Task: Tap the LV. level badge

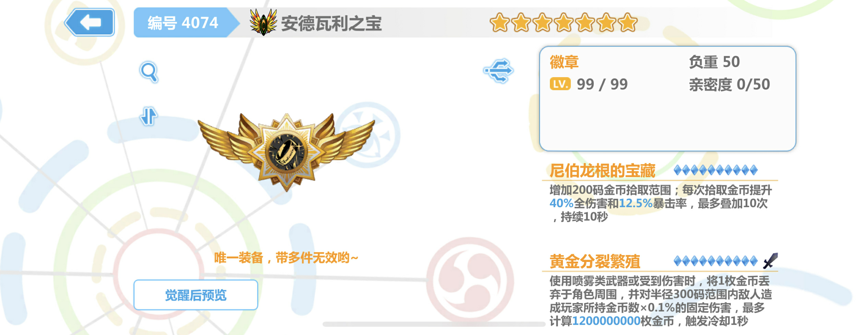Action: coord(560,84)
